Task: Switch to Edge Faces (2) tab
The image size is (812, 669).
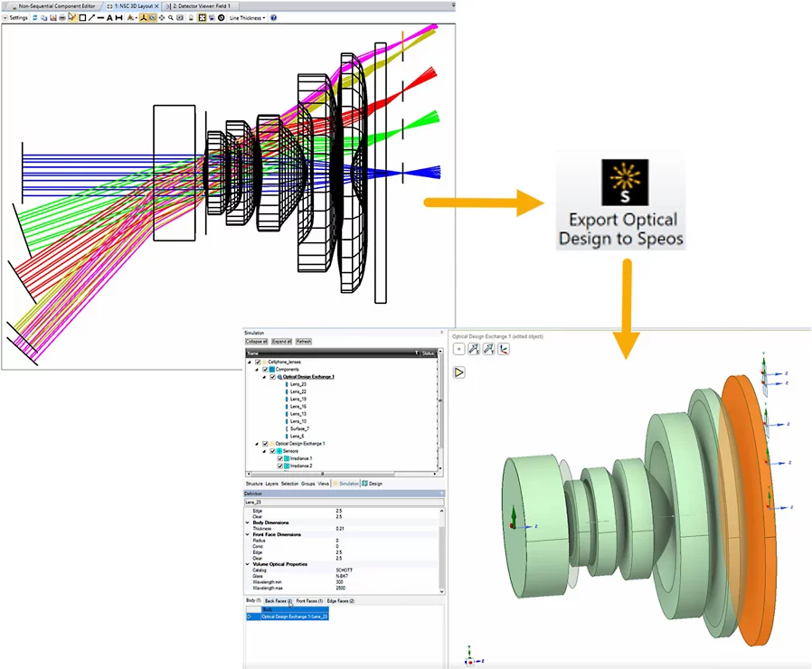Action: point(341,601)
